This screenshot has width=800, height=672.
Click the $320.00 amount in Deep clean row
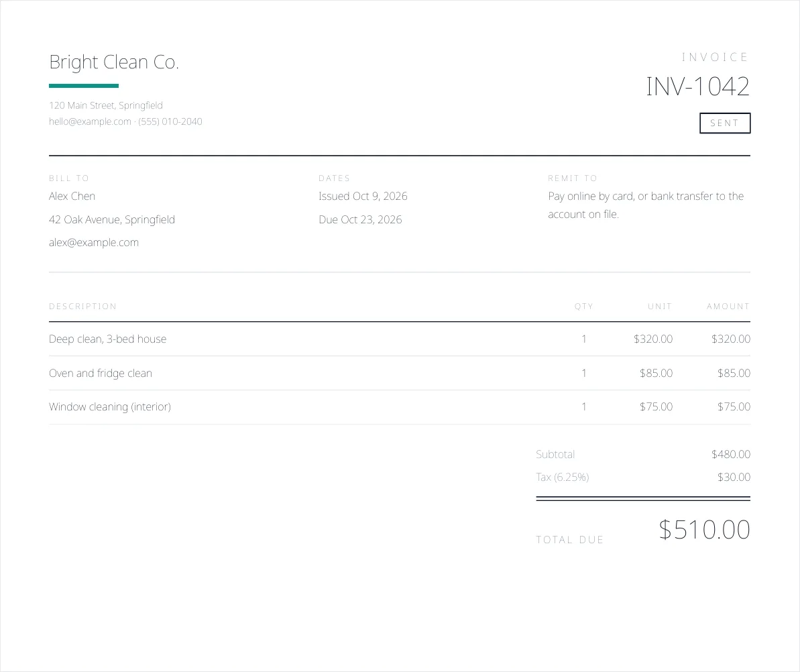point(731,339)
